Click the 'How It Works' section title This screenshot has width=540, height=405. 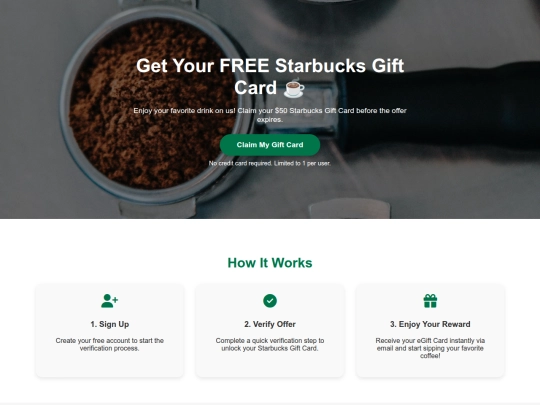[270, 263]
